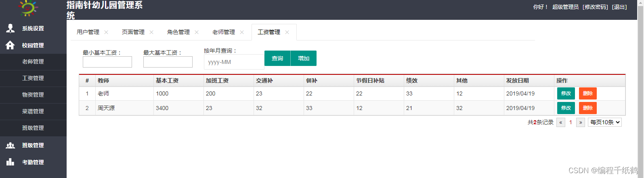Collapse 校园管理 sidebar section
This screenshot has width=644, height=178.
point(33,45)
